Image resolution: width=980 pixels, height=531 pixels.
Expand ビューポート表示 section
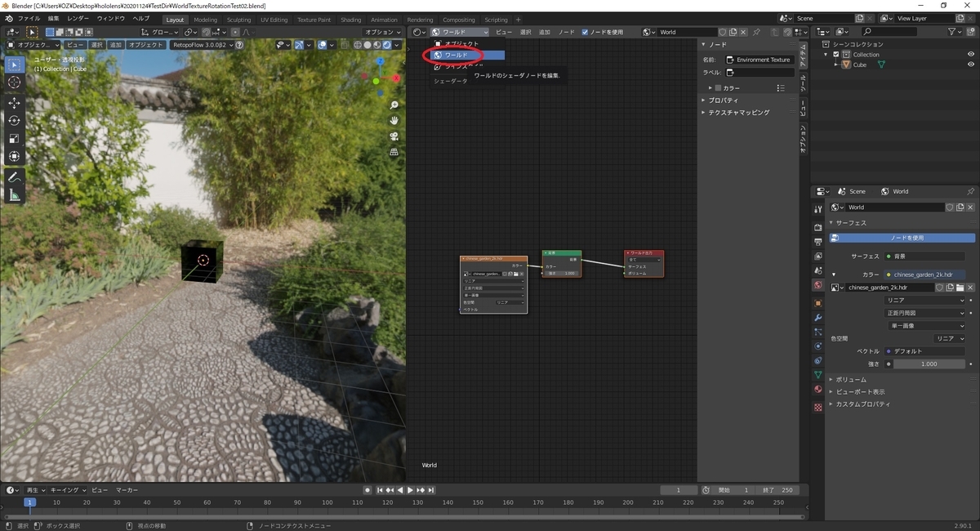859,391
